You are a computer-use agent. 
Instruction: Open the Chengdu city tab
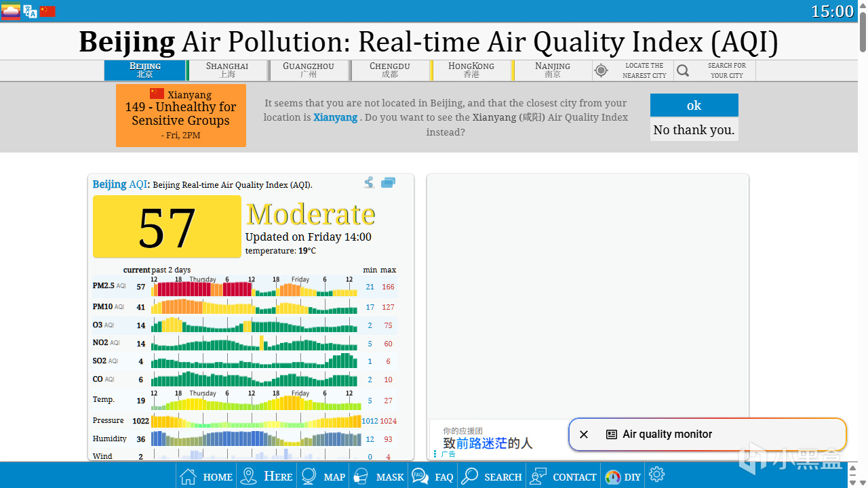390,70
